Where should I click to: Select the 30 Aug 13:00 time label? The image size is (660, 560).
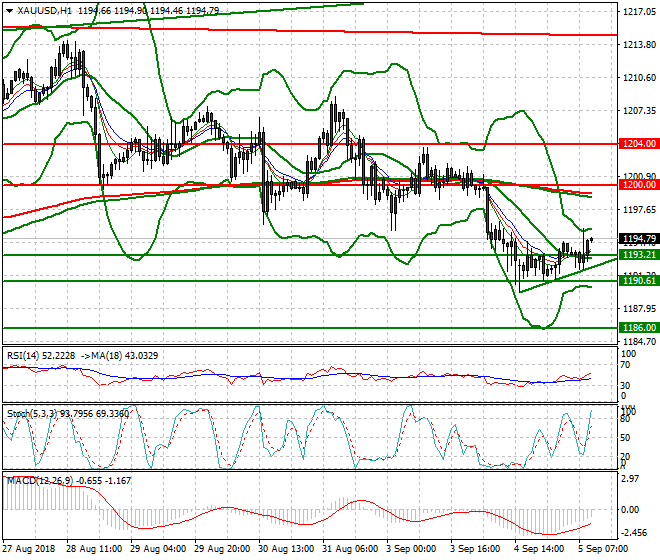click(286, 549)
